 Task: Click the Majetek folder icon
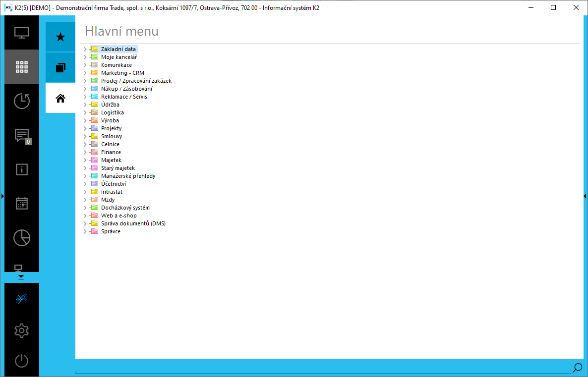click(95, 160)
